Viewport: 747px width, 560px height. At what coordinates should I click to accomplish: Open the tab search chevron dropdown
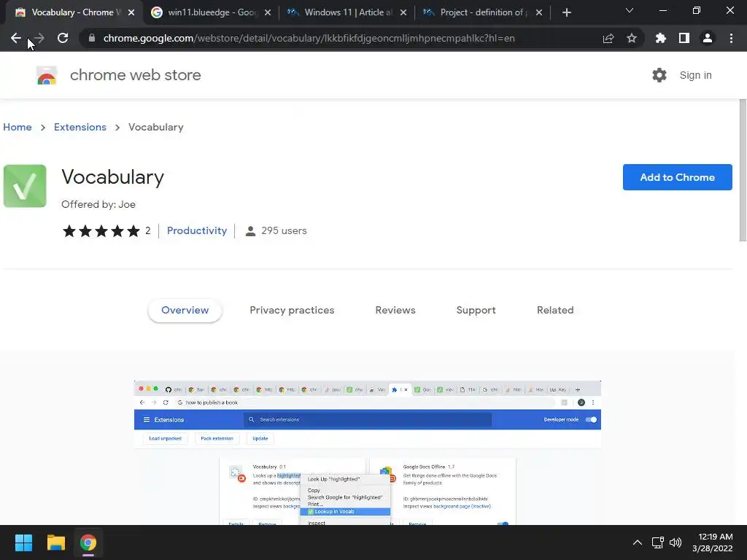click(x=630, y=10)
